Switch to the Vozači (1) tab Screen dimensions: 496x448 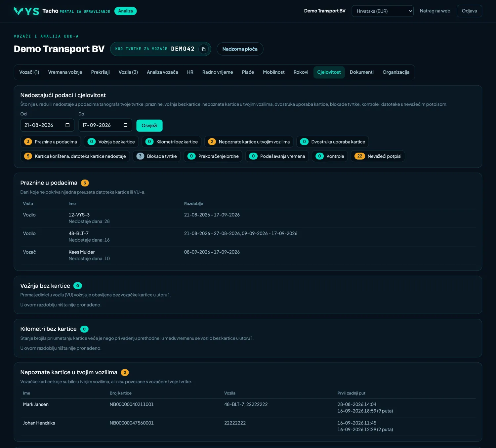tap(29, 72)
